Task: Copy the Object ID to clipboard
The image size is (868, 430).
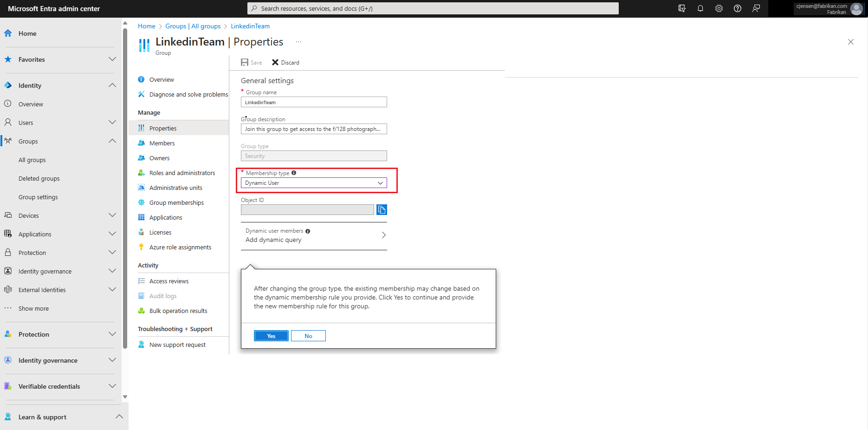Action: pyautogui.click(x=382, y=210)
